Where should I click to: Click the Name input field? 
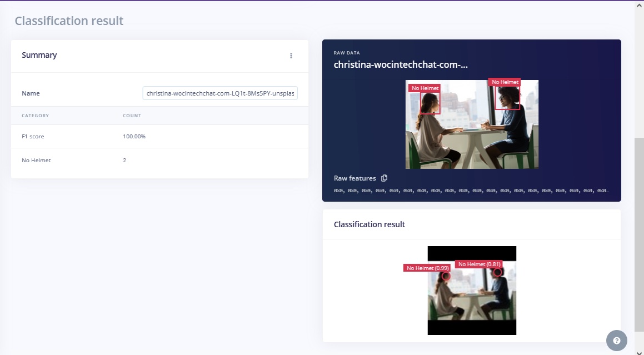(220, 94)
